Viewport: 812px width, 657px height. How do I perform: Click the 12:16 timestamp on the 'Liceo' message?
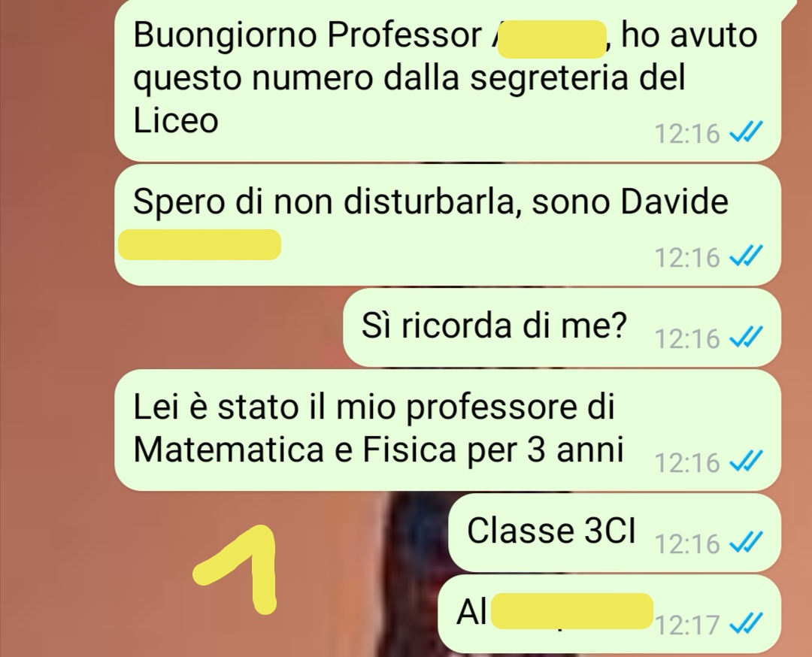click(687, 134)
